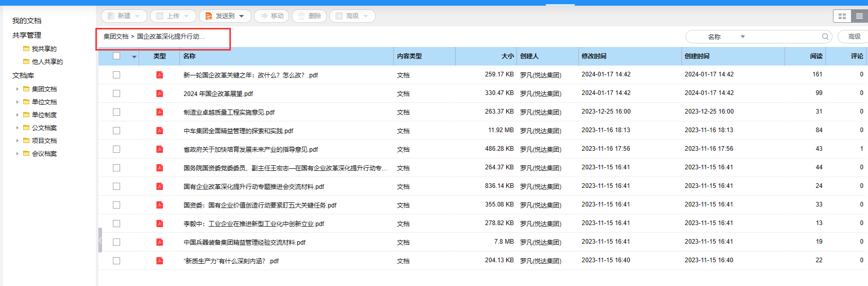Click PDF icon of 2024年国企改革展望 file
868x286 pixels.
pos(160,93)
